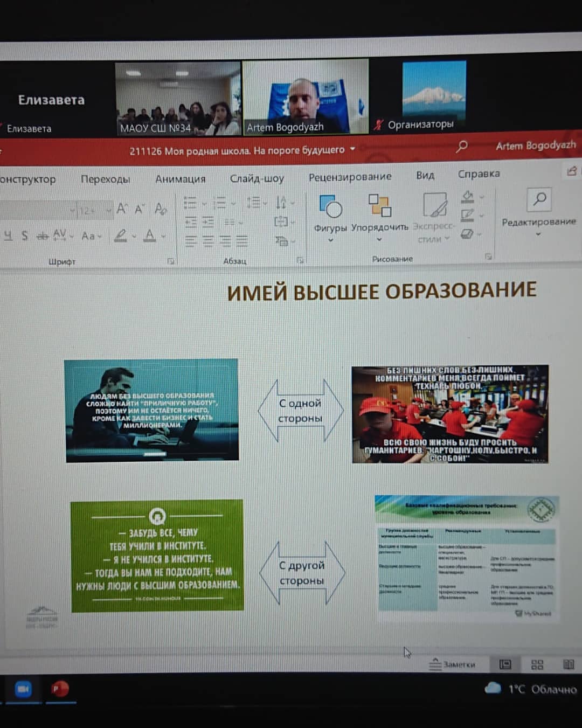This screenshot has width=582, height=728.
Task: Clear all formatting using the A eraser icon
Action: tap(161, 209)
